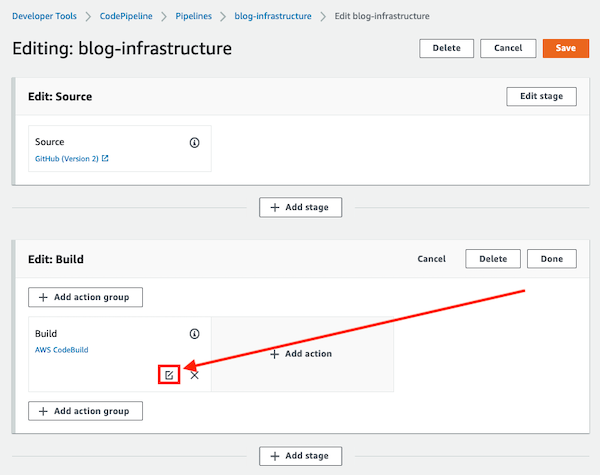Remove the Build action with X icon
This screenshot has height=475, width=600.
pos(194,375)
